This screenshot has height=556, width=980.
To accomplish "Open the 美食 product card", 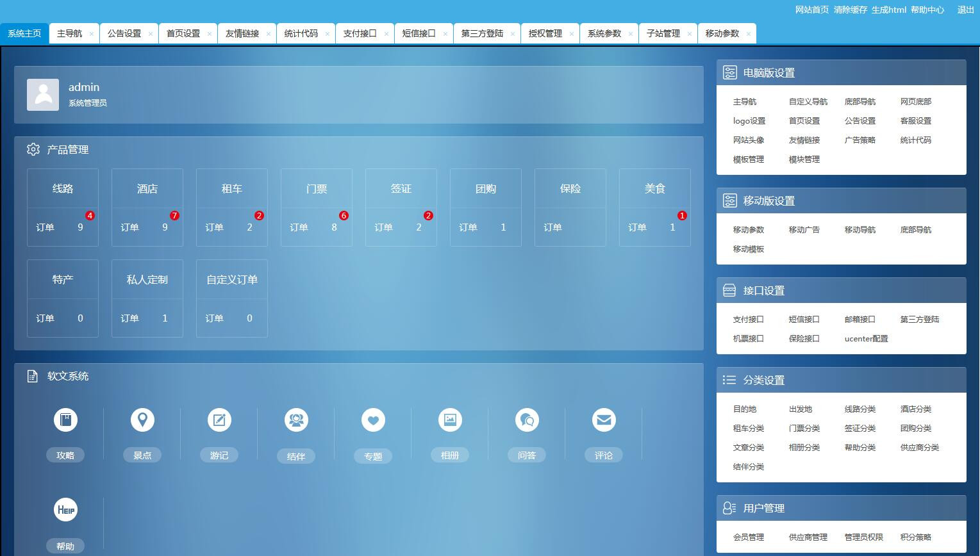I will [655, 208].
